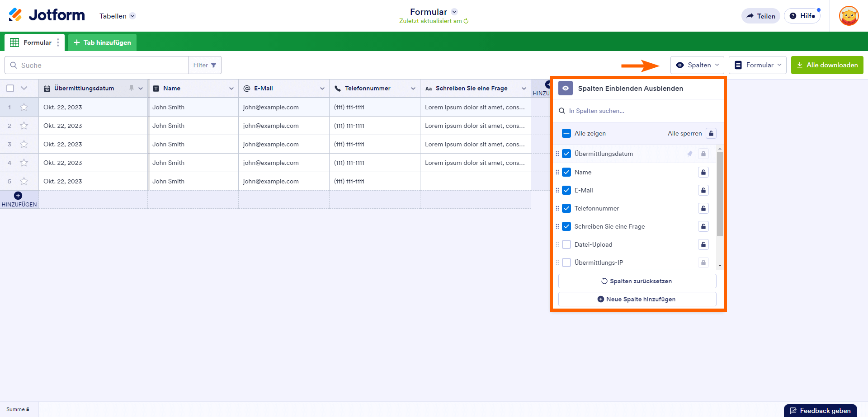Click the plus icon to add row
Image resolution: width=868 pixels, height=417 pixels.
coord(18,196)
